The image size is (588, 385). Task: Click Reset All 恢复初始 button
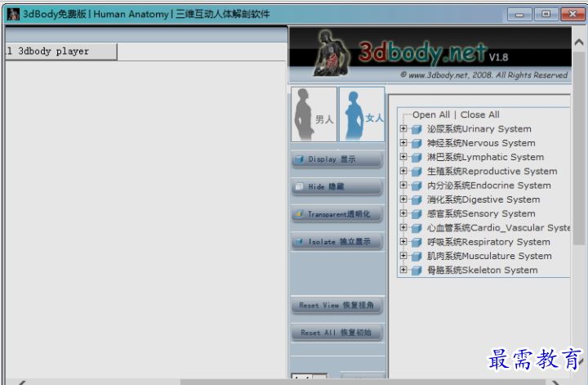pos(336,333)
